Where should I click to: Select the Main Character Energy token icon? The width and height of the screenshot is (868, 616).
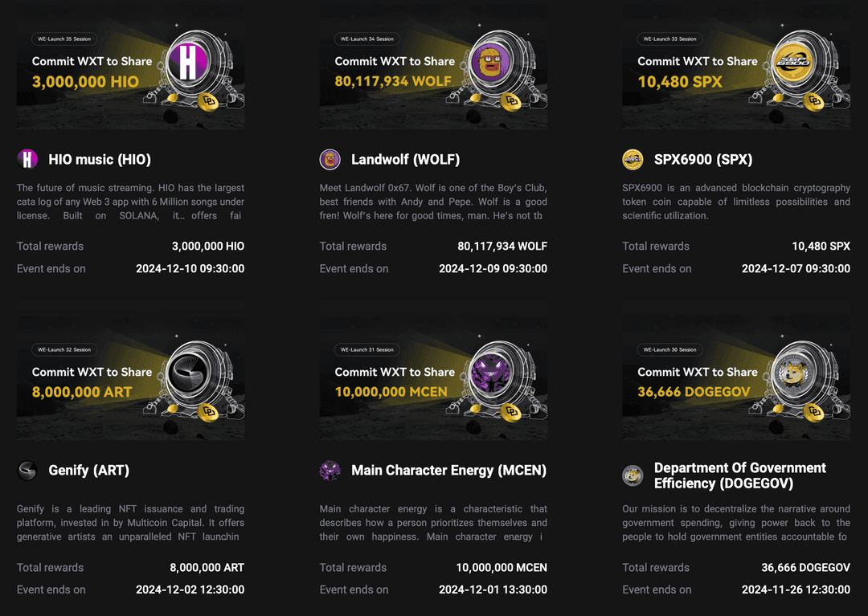coord(330,471)
